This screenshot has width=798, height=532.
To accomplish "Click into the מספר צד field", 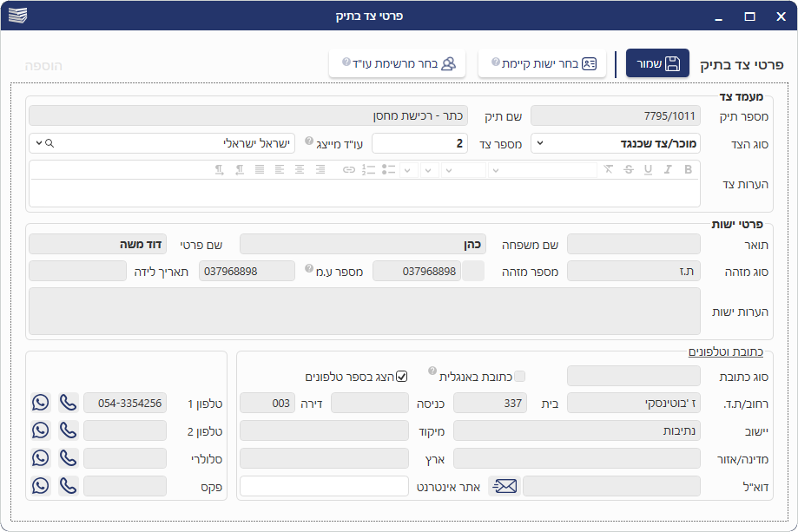I will (419, 143).
